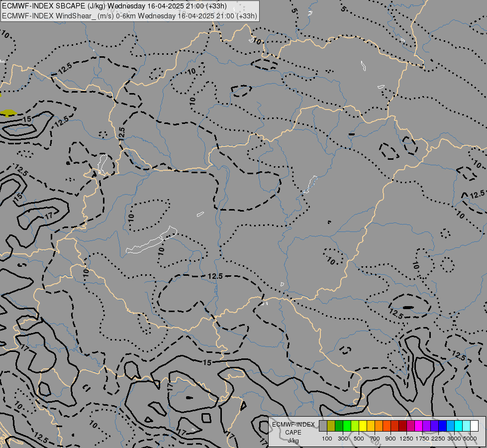Click the legend value 300
The width and height of the screenshot is (487, 448).
pyautogui.click(x=343, y=439)
